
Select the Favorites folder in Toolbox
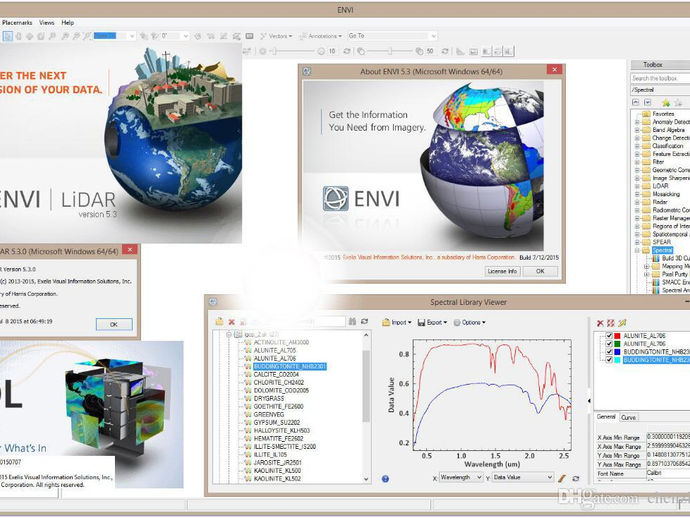tap(659, 114)
